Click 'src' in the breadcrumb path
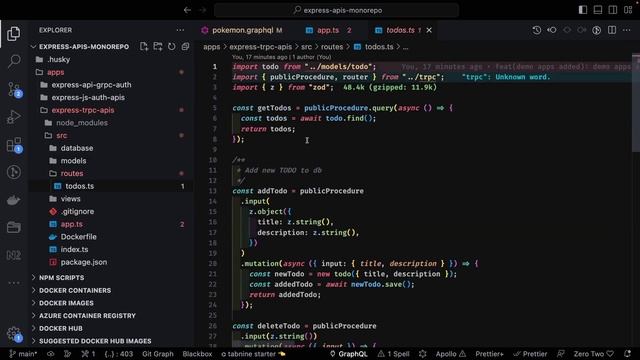 click(307, 47)
